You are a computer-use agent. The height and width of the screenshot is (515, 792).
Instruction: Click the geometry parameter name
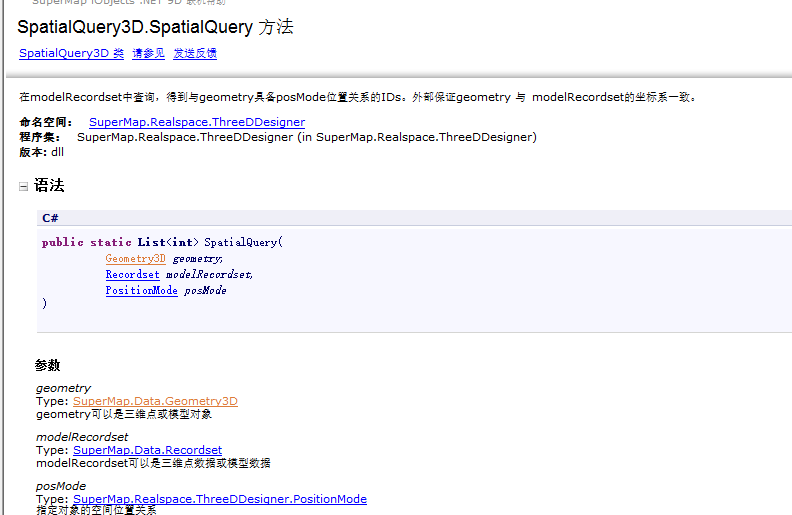[63, 388]
